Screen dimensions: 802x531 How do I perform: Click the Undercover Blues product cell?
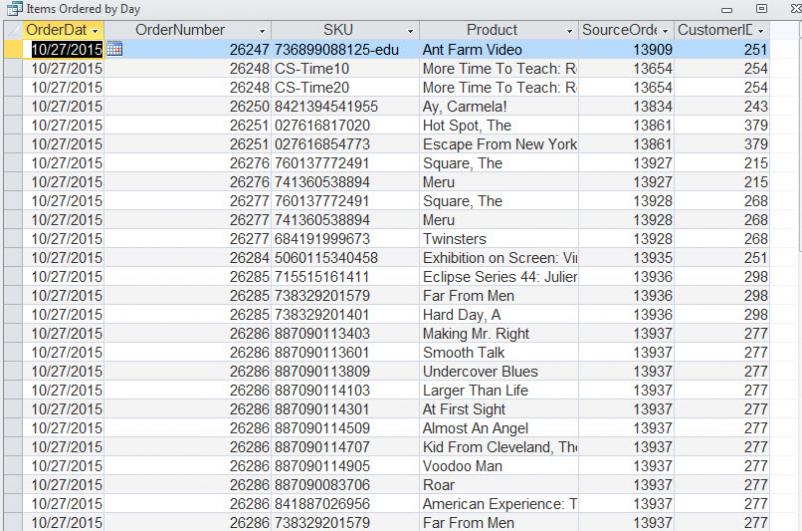[499, 371]
